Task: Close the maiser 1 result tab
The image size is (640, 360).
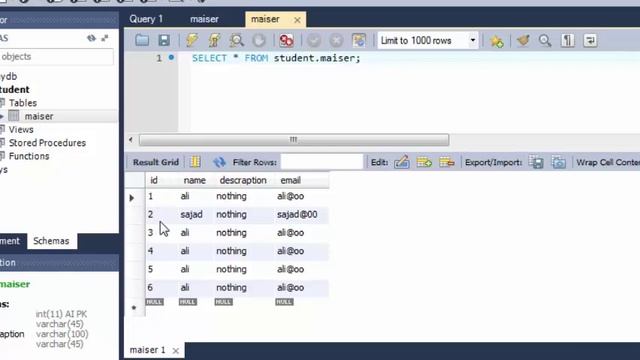Action: click(176, 351)
